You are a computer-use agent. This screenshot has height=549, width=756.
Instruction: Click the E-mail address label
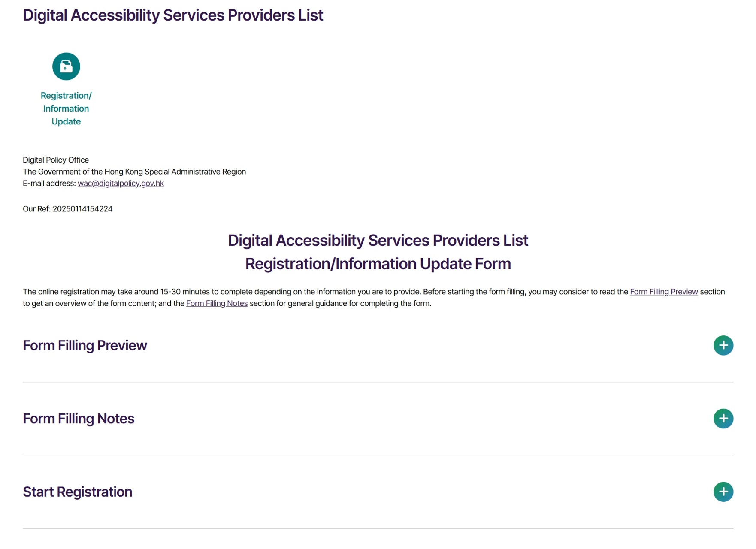pos(49,184)
